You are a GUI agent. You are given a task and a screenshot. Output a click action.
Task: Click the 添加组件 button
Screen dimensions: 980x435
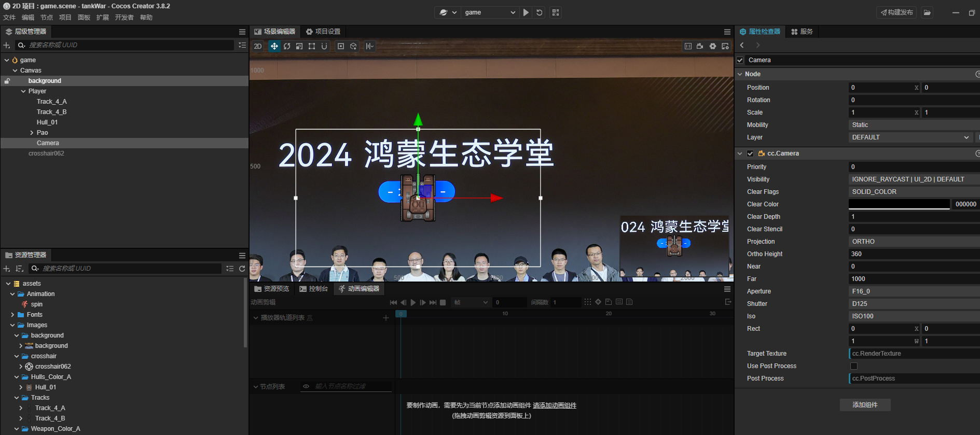pyautogui.click(x=865, y=405)
